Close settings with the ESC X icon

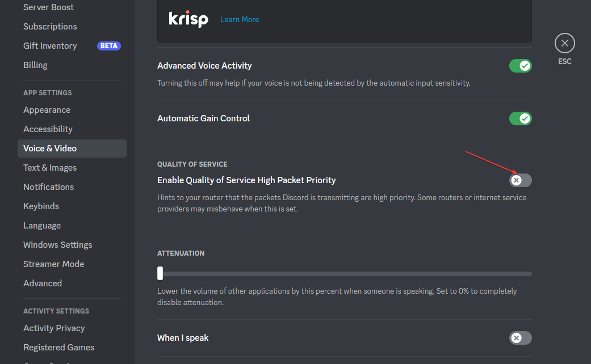pyautogui.click(x=564, y=43)
